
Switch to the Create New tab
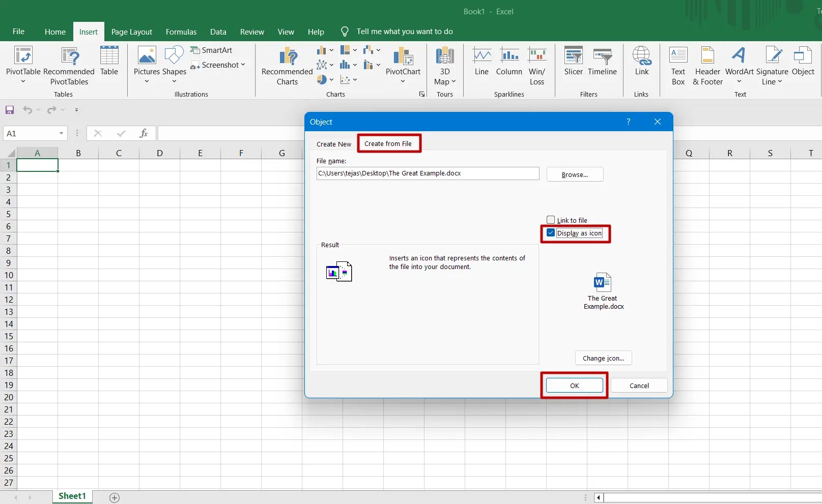(334, 144)
